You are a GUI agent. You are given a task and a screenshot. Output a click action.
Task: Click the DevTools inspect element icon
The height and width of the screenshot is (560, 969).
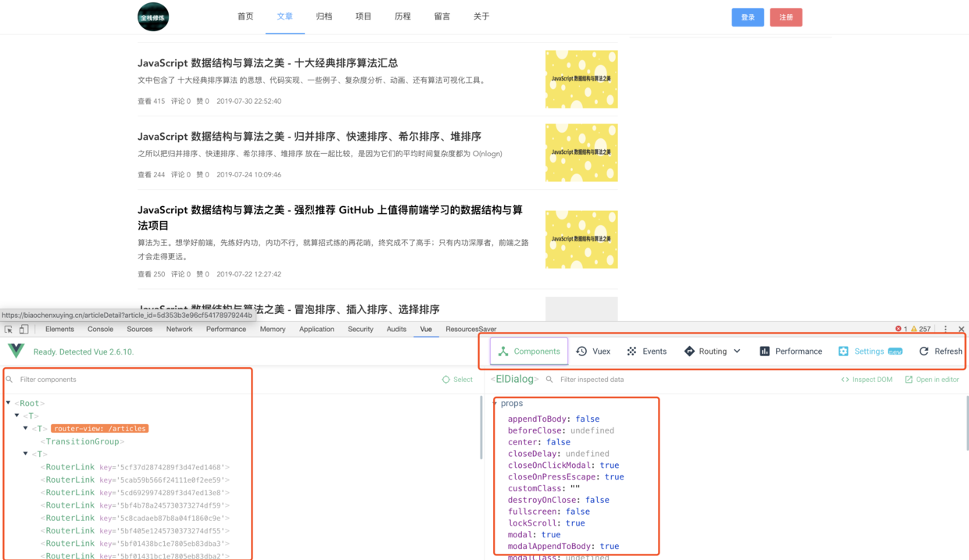coord(9,330)
